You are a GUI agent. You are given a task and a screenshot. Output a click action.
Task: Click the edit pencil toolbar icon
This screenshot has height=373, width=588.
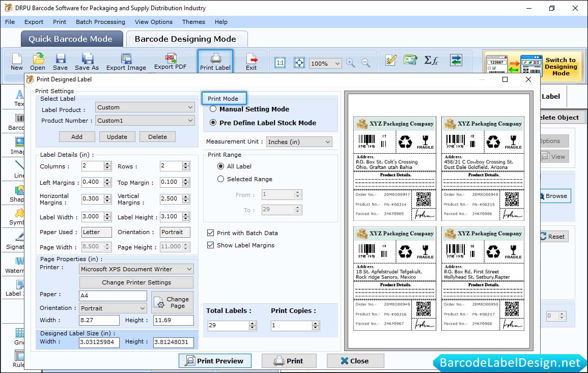pyautogui.click(x=391, y=60)
